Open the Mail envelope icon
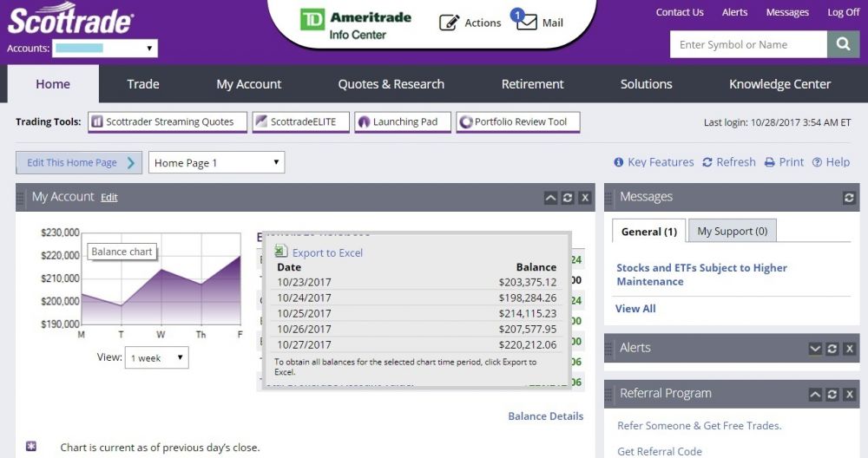This screenshot has height=458, width=868. click(x=527, y=23)
